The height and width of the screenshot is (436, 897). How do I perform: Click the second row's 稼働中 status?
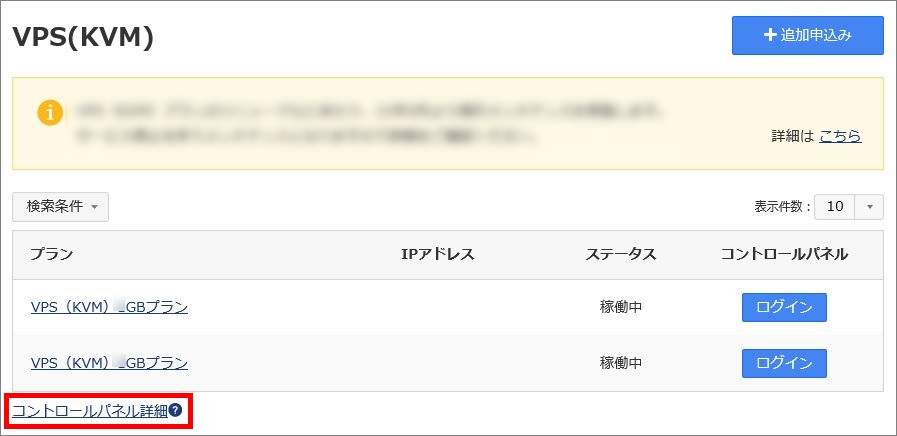[x=621, y=363]
